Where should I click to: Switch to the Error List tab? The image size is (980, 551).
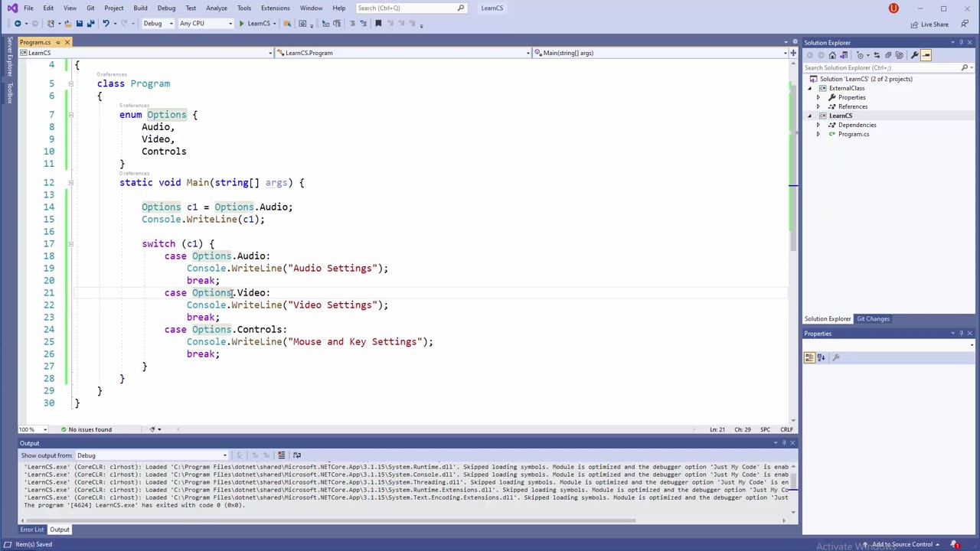pyautogui.click(x=32, y=530)
